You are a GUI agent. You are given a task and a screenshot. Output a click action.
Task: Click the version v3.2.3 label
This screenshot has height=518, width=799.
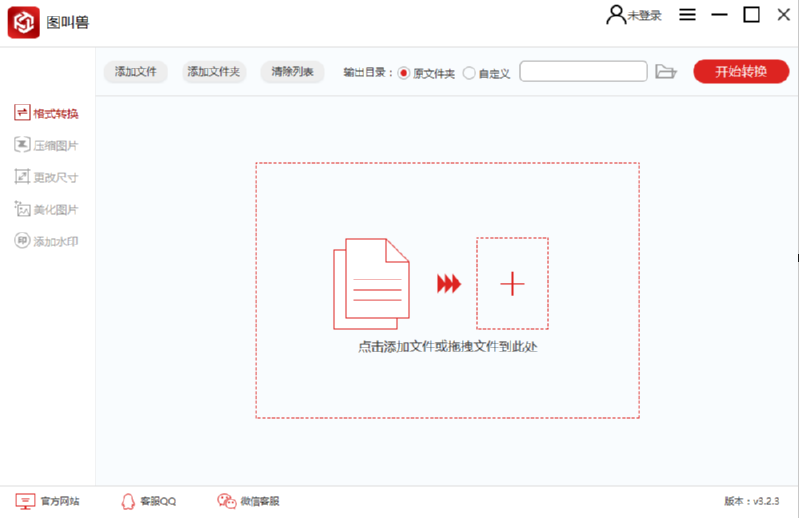(752, 501)
